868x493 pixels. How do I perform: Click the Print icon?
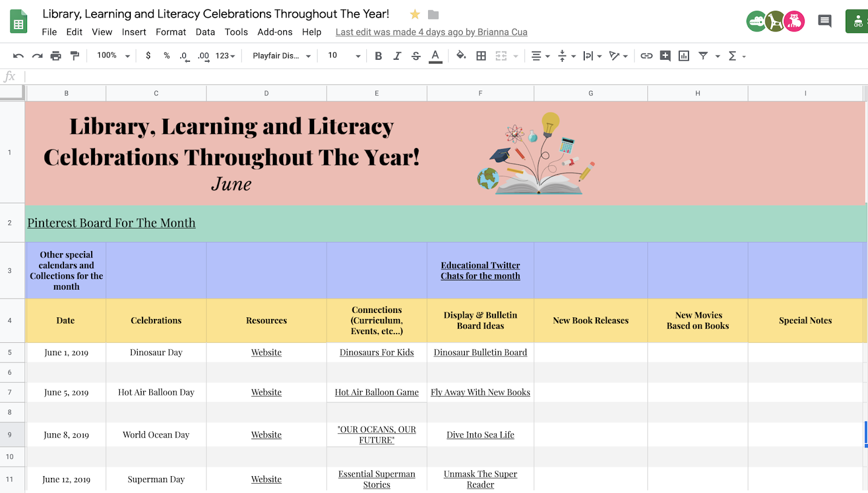tap(56, 55)
